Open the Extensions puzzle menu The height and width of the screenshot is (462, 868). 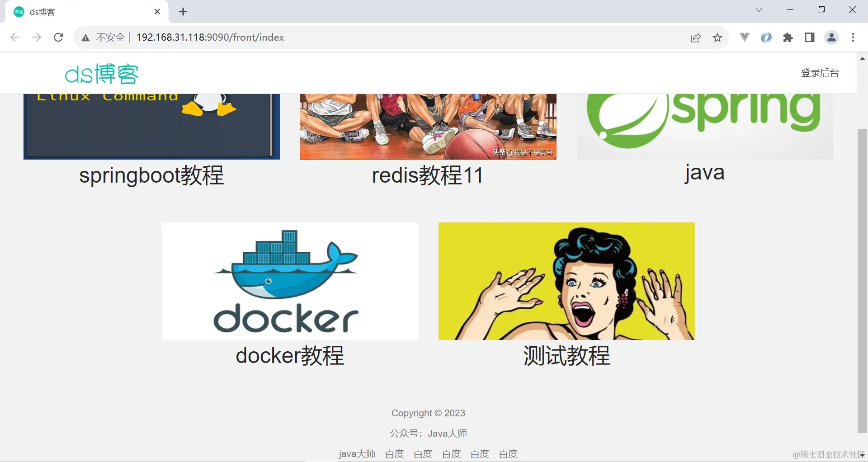[x=788, y=38]
